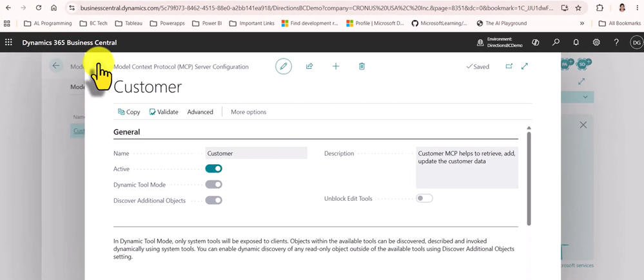Image resolution: width=644 pixels, height=280 pixels.
Task: Click the Name input field
Action: [257, 153]
